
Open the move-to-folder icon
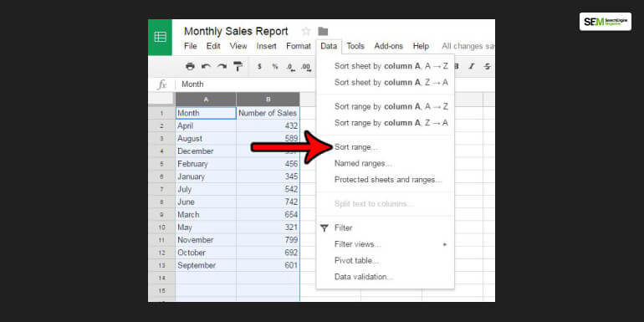(323, 31)
